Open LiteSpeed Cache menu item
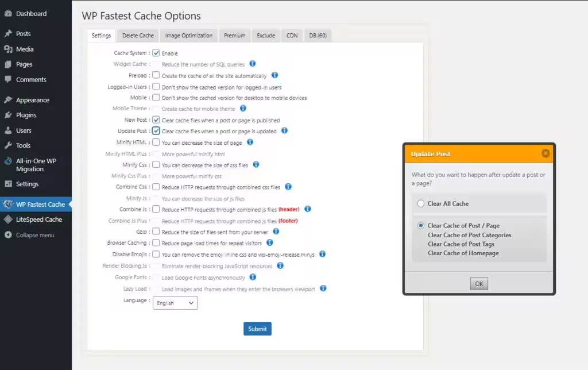Screen dimensions: 588x370 (36, 219)
